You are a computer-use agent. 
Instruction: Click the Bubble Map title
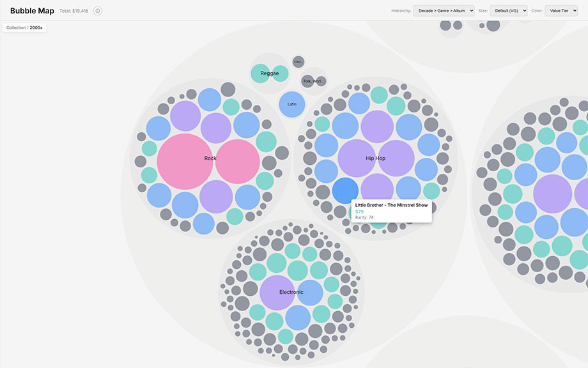[x=32, y=11]
